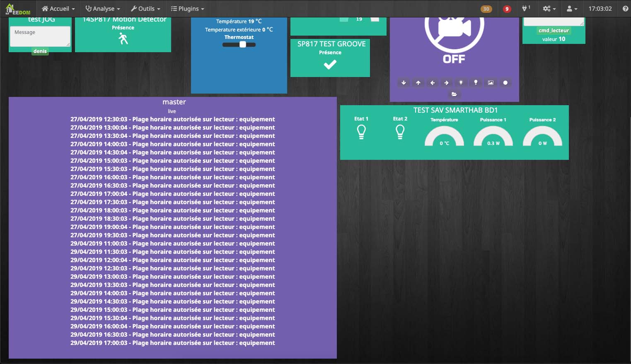Screen dimensions: 631x364
Task: Turn off camera light (plain bulb)
Action: [476, 83]
